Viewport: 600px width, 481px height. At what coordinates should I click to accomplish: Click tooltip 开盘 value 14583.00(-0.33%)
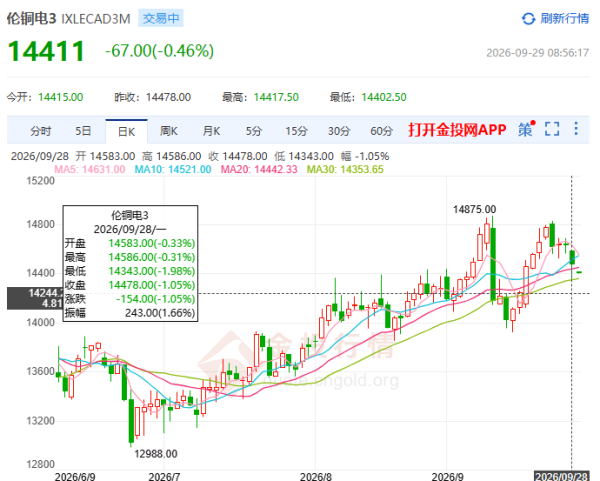click(x=152, y=243)
